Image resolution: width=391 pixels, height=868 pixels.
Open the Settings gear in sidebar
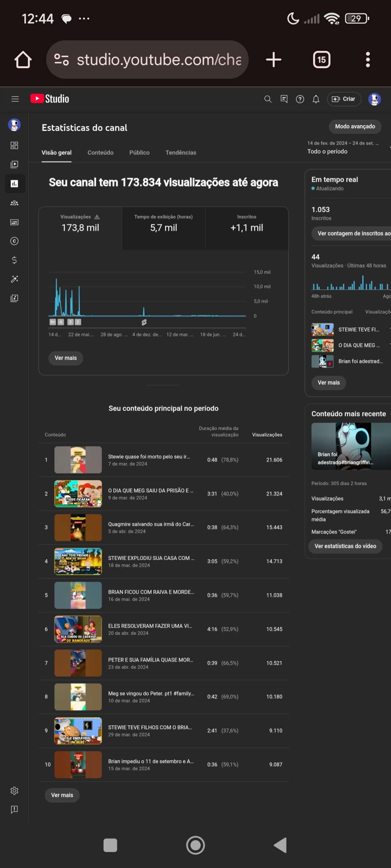(x=14, y=791)
